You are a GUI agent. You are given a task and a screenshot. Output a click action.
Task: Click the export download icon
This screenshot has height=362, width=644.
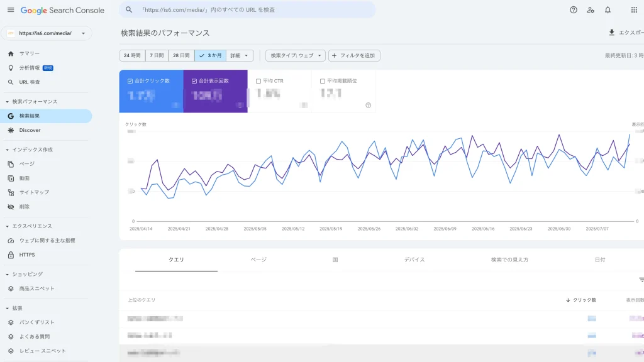click(611, 33)
